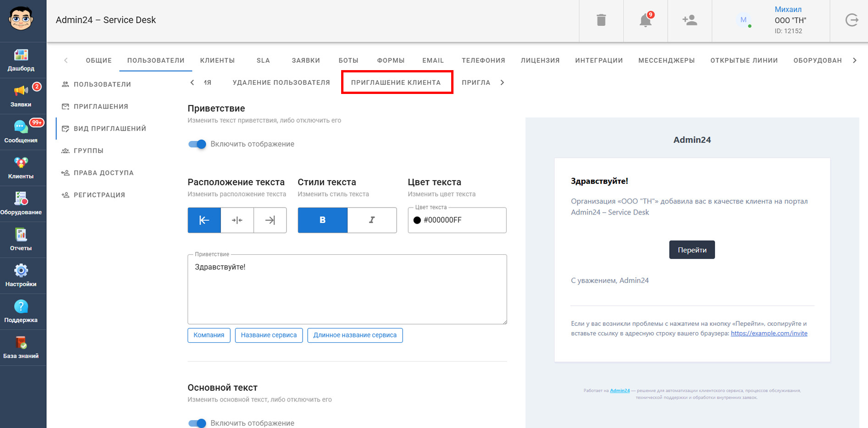Open Дашборд in the left sidebar
The image size is (868, 428).
21,60
